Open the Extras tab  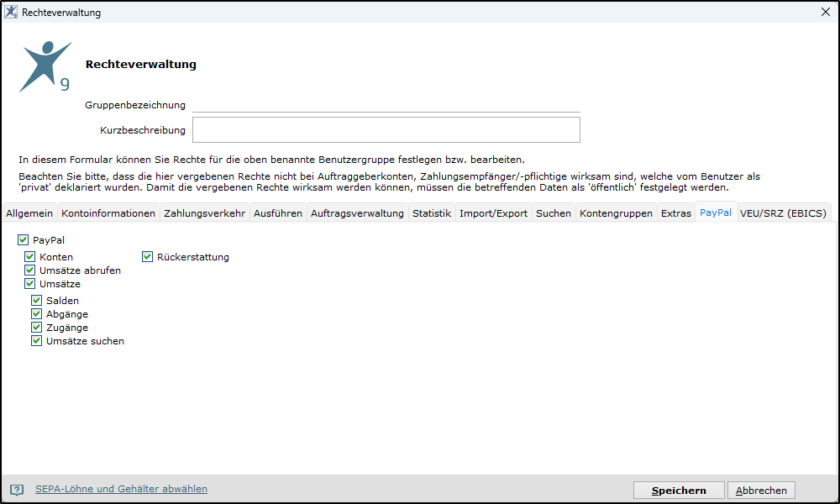[676, 213]
